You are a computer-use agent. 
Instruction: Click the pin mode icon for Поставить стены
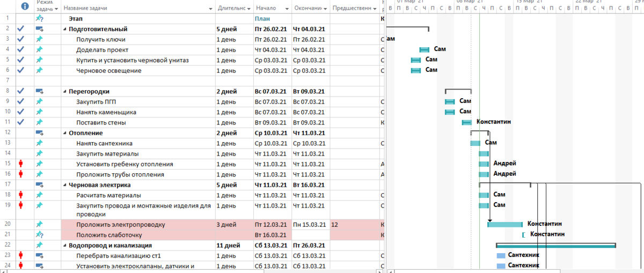40,122
